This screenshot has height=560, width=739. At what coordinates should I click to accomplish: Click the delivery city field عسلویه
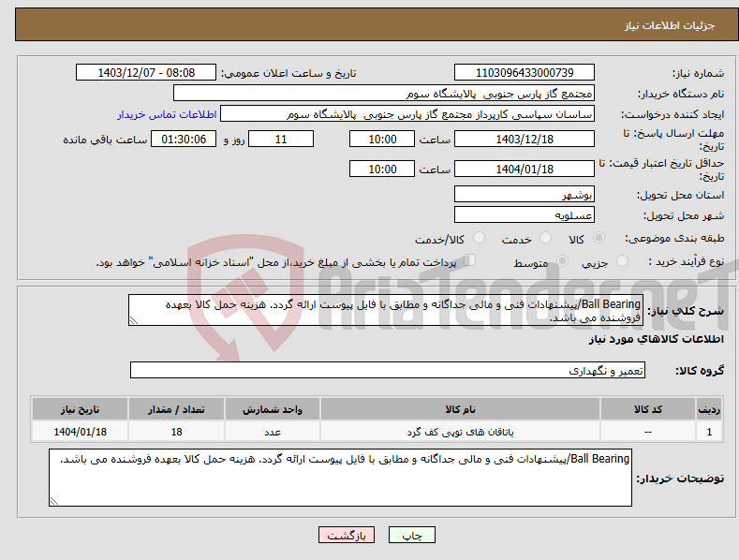coord(525,215)
